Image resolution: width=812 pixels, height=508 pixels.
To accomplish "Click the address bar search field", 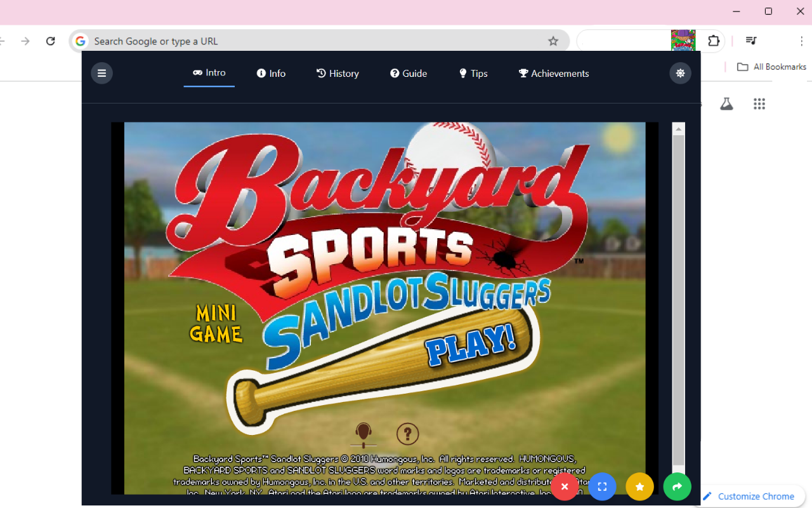I will [318, 41].
